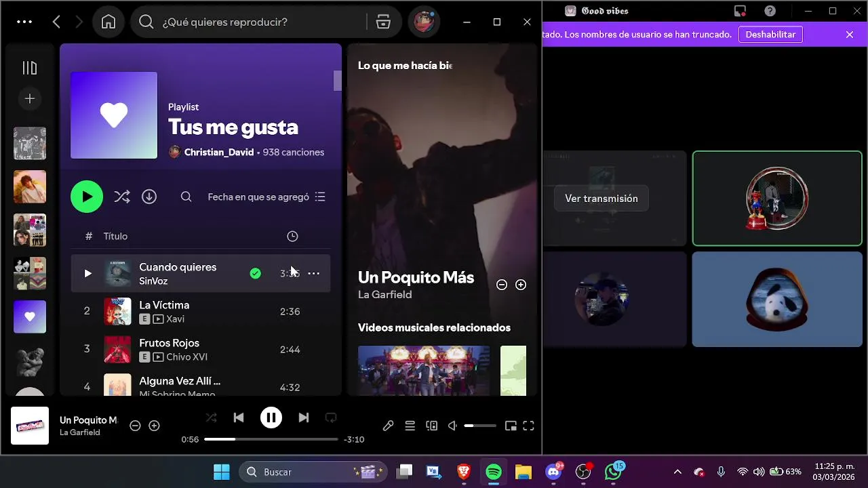Play 'Tus me gusta' with the green play button
The width and height of the screenshot is (868, 488).
tap(87, 197)
